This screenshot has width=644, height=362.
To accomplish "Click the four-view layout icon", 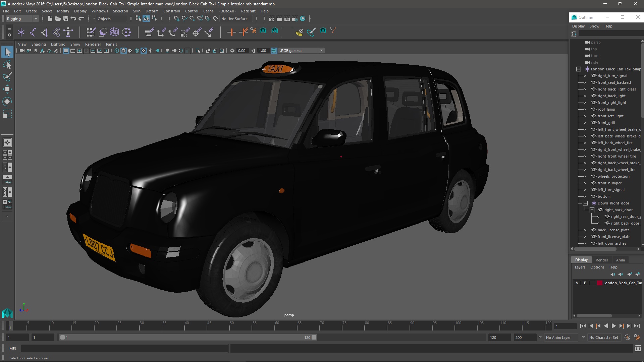I will [7, 155].
